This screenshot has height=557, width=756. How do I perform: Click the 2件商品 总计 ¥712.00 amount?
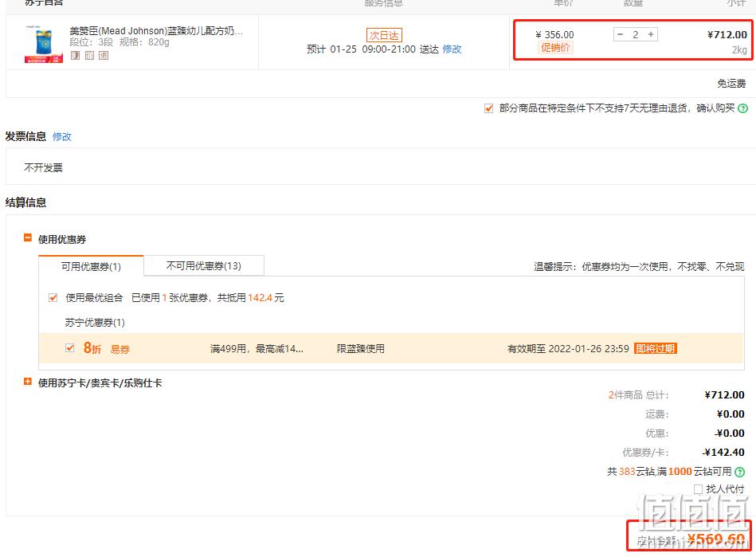[x=724, y=395]
